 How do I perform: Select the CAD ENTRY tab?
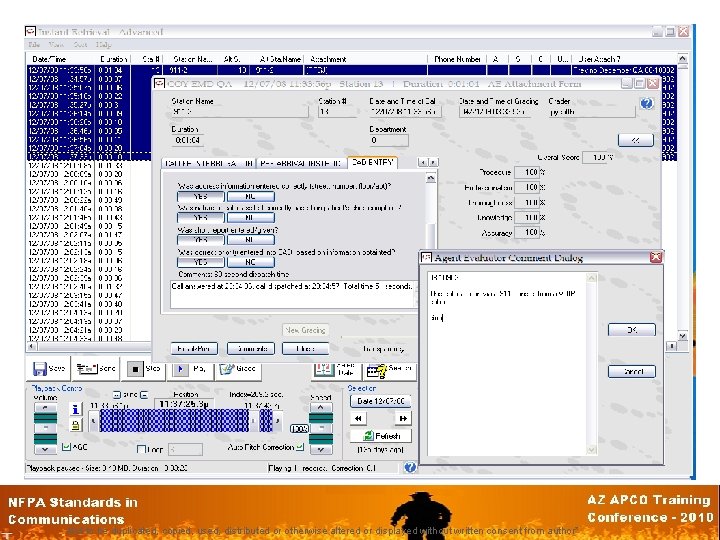pos(372,162)
